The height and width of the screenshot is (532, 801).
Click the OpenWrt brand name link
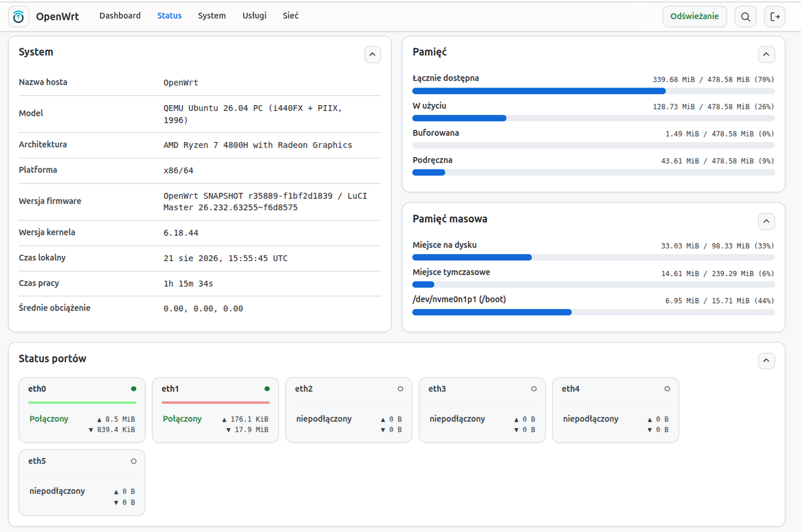(x=58, y=17)
